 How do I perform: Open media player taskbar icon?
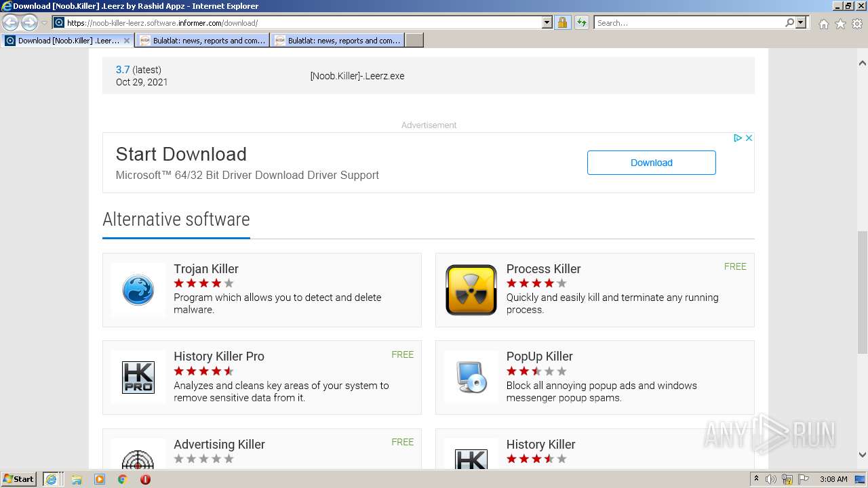coord(100,479)
